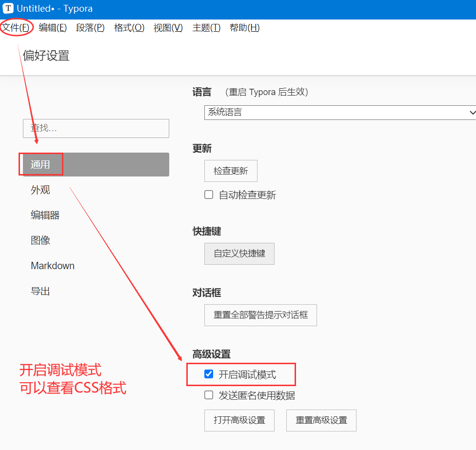Select the 通用 settings category

[x=96, y=164]
